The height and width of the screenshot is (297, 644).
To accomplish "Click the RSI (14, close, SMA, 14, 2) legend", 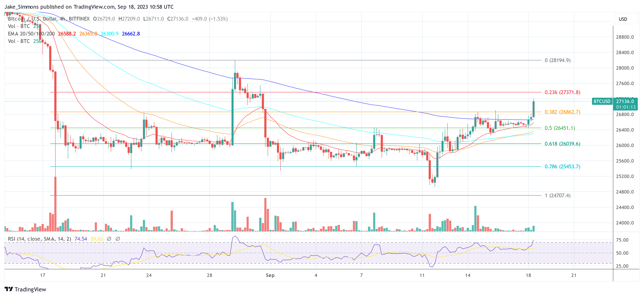I will coord(40,239).
